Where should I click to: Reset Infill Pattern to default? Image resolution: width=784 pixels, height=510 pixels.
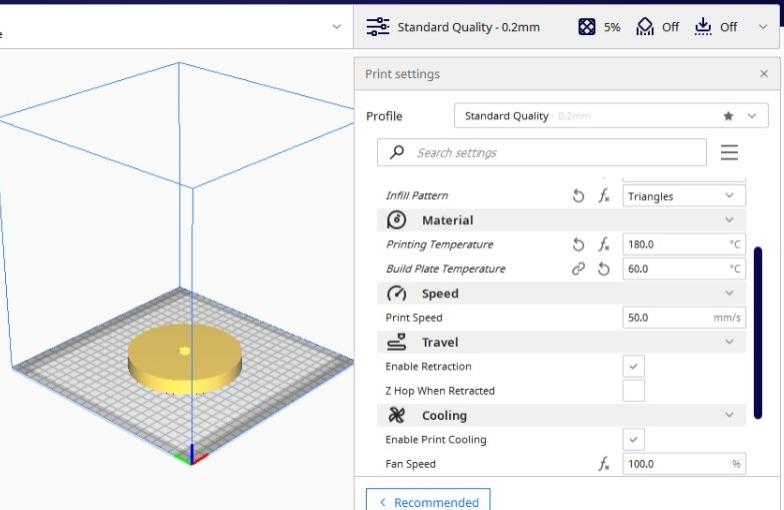578,196
